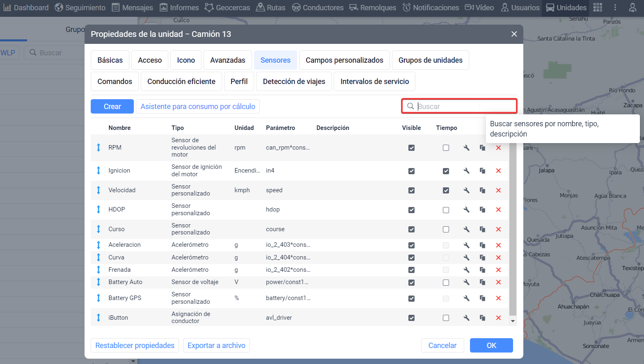Disable Tiempo checkbox for Velocidad sensor
This screenshot has width=644, height=364.
(x=446, y=190)
